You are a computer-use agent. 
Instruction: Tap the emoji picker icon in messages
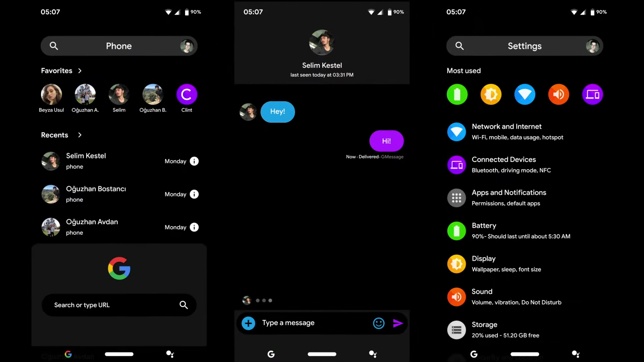click(379, 323)
